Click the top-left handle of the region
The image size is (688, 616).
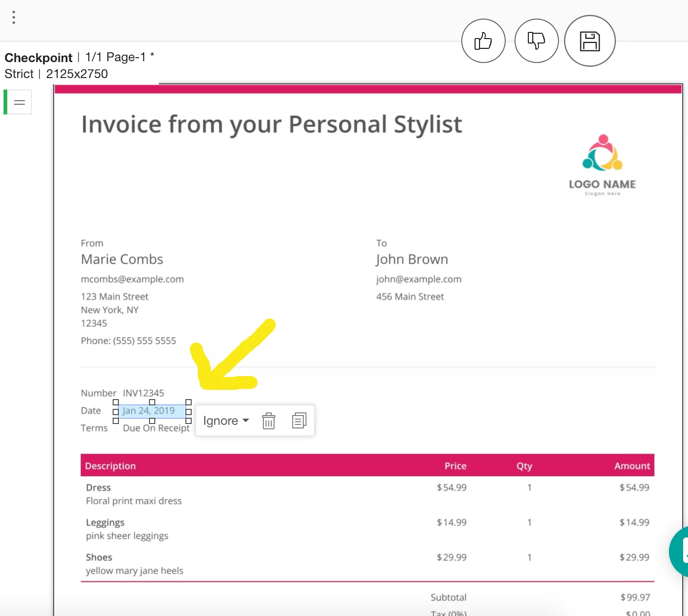click(x=116, y=402)
